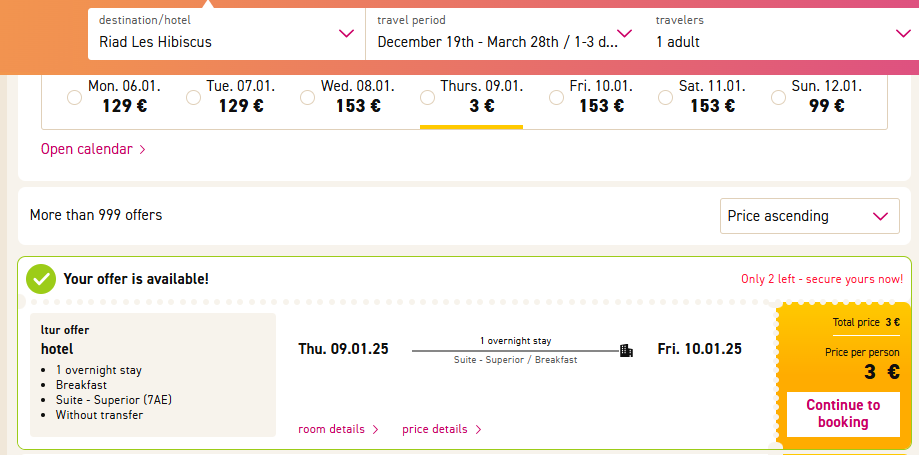Screen dimensions: 919x455
Task: Click the green offer available checkmark icon
Action: pyautogui.click(x=41, y=279)
